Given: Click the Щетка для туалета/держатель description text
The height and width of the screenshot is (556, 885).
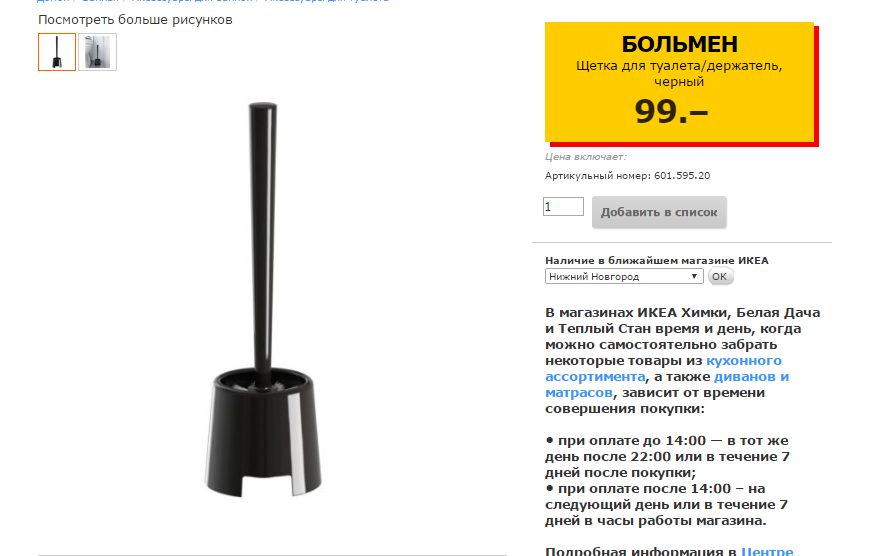Looking at the screenshot, I should click(x=679, y=73).
